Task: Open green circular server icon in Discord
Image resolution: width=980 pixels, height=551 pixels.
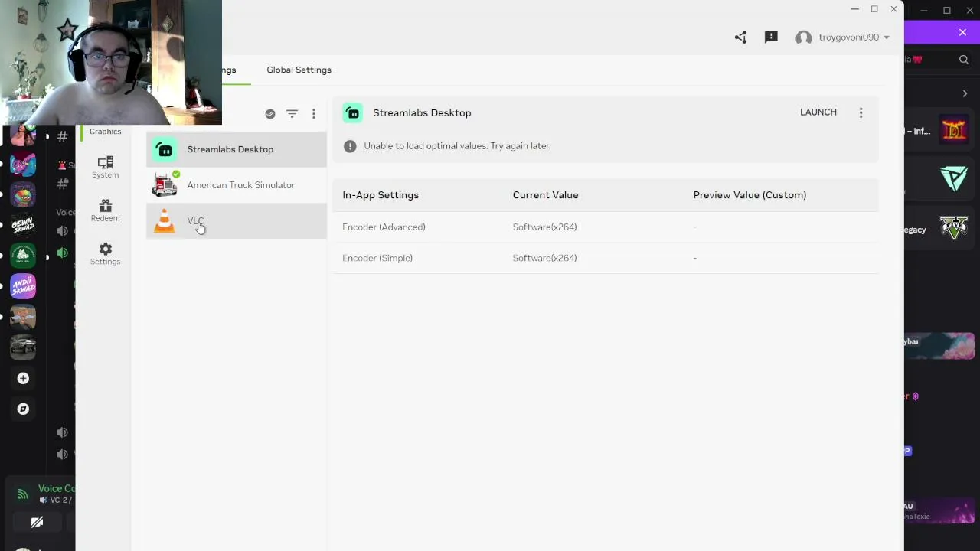Action: point(23,256)
